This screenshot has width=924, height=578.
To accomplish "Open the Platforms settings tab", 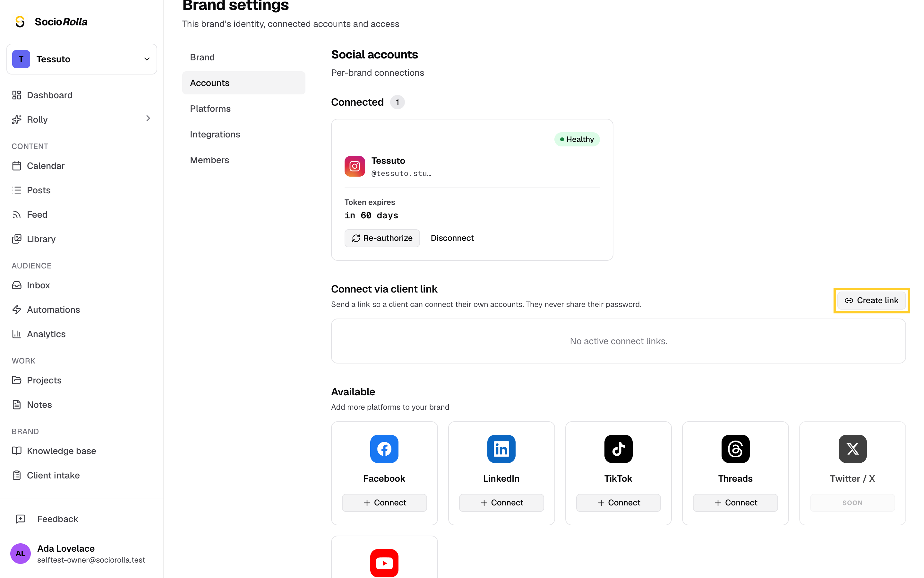I will tap(244, 109).
